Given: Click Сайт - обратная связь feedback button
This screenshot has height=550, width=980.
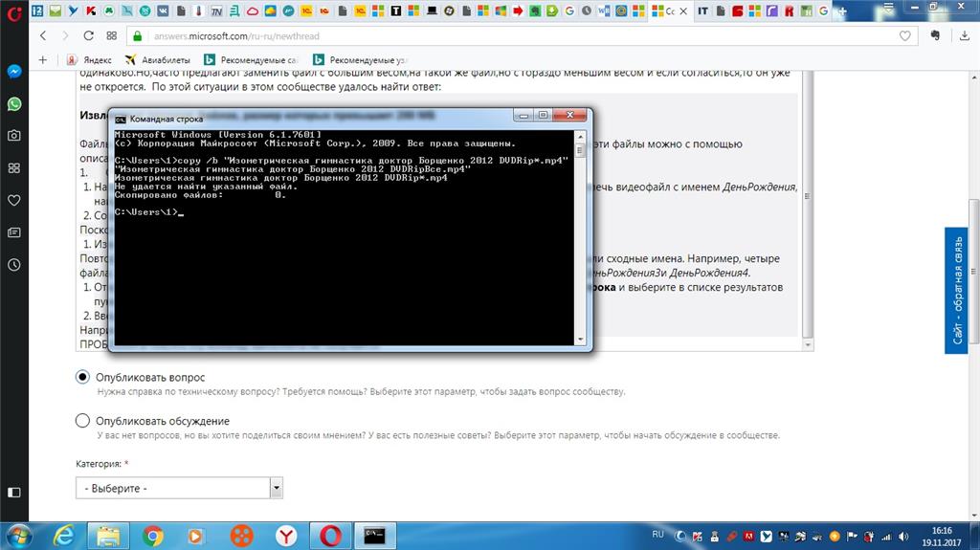Looking at the screenshot, I should tap(957, 291).
